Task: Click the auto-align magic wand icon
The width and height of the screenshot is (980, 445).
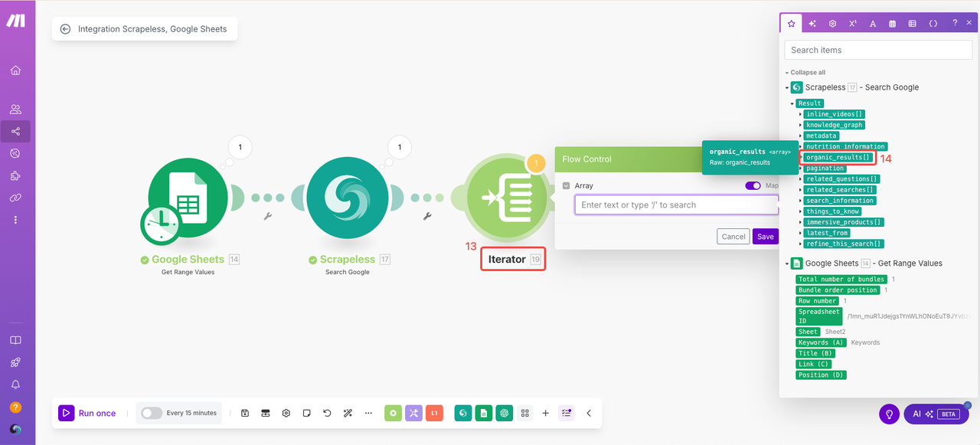Action: (348, 413)
